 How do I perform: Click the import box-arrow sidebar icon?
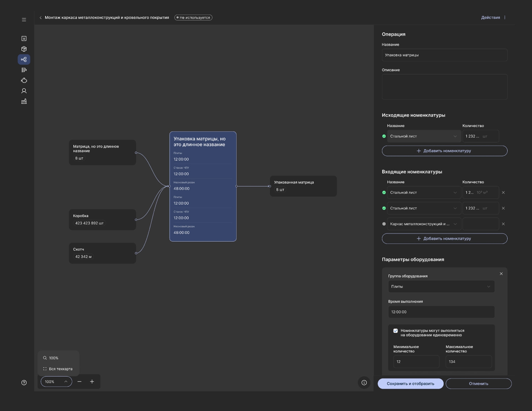coord(24,39)
